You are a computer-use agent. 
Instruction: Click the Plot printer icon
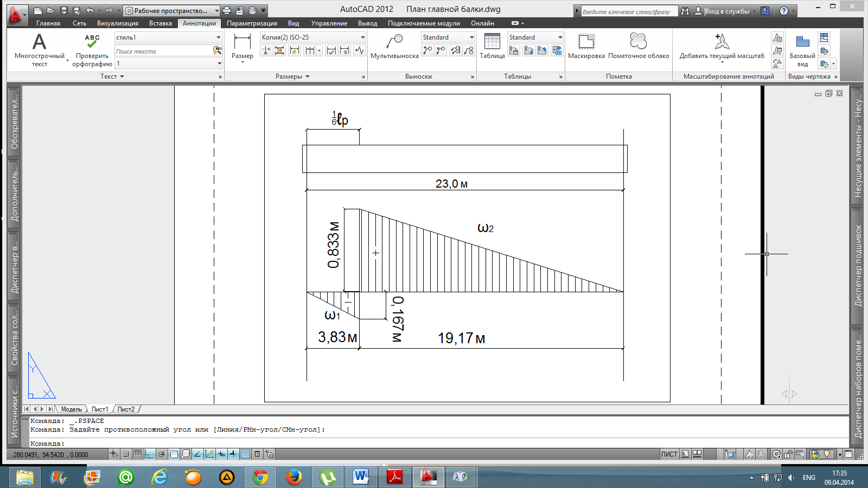227,10
